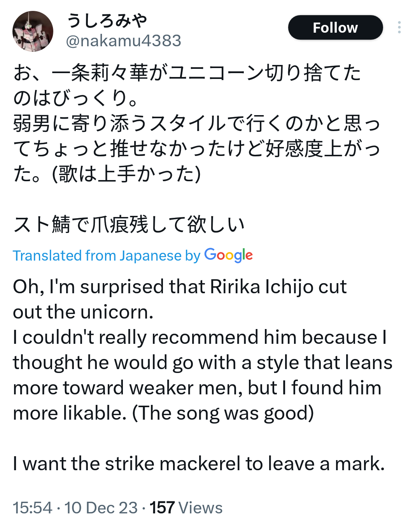This screenshot has width=420, height=527.
Task: Click the English line 'Oh, I'm surprised that Ririka'
Action: [179, 287]
